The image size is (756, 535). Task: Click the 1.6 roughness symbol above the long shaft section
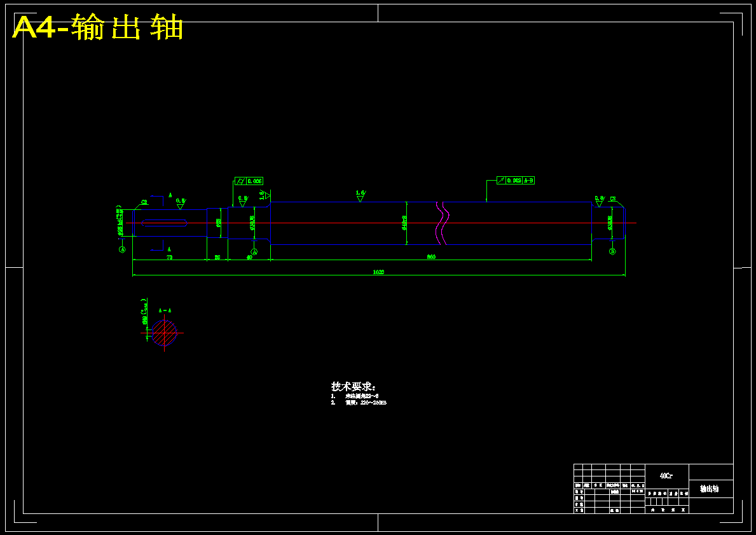click(x=361, y=195)
